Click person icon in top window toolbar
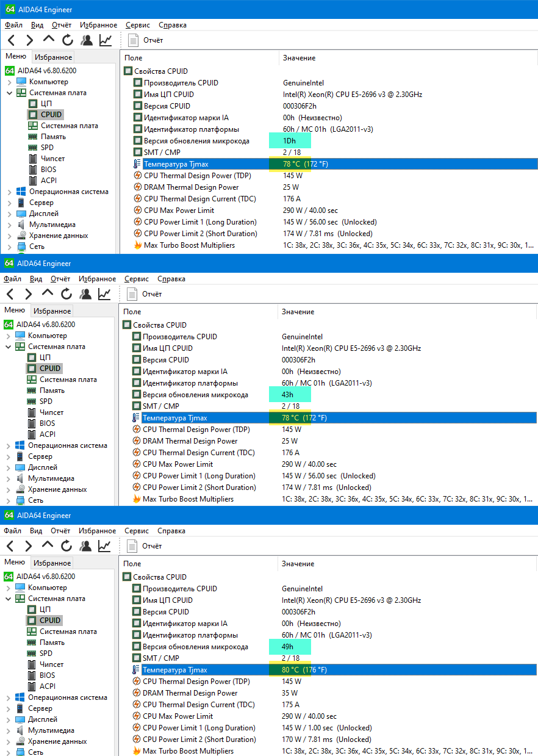 pos(87,40)
